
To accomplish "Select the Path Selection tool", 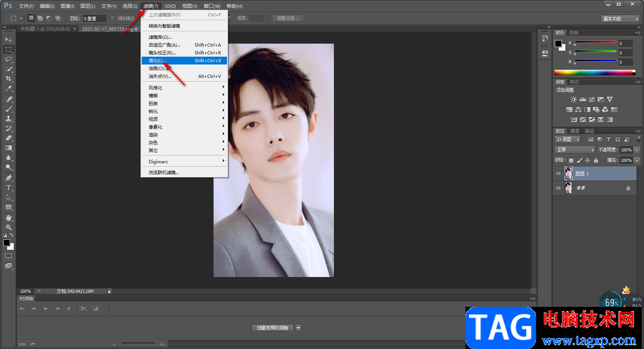I will [9, 197].
